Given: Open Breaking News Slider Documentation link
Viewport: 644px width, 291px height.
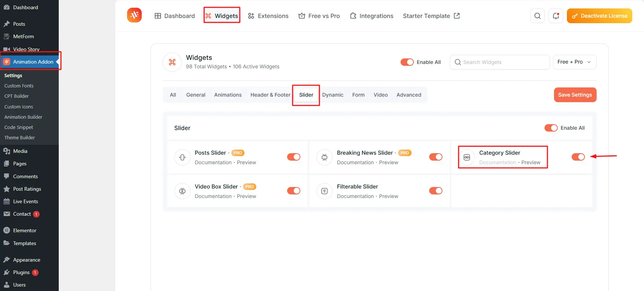Looking at the screenshot, I should [355, 162].
